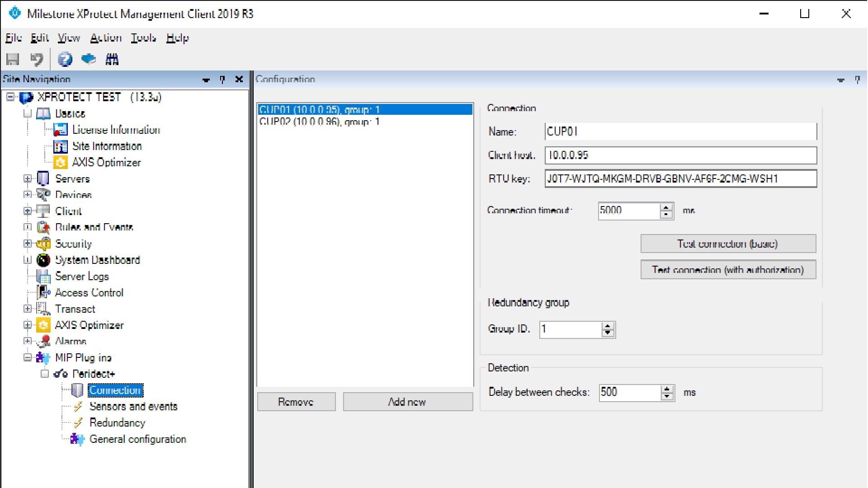Click the Save toolbar icon
Viewport: 868px width, 488px height.
point(13,59)
